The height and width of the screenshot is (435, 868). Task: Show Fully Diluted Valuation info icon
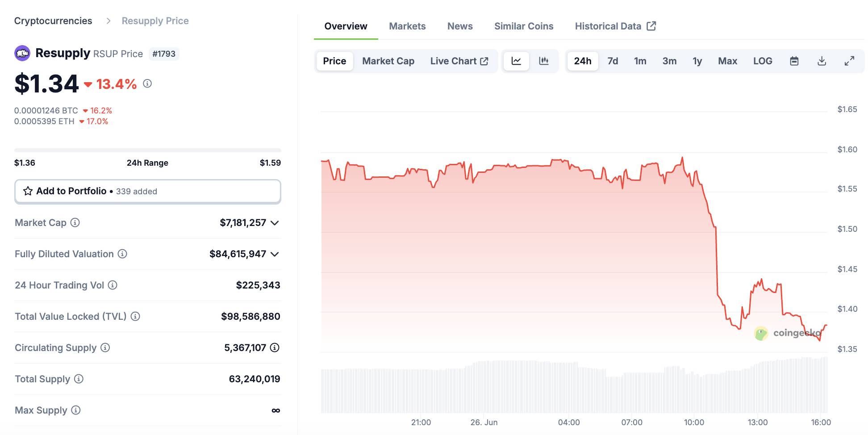[x=122, y=254]
